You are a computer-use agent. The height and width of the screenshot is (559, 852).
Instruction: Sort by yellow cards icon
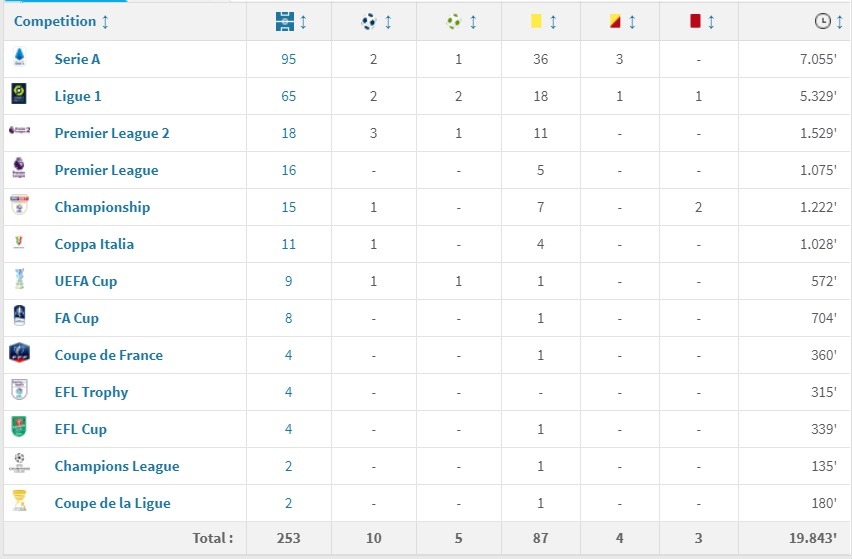coord(536,21)
